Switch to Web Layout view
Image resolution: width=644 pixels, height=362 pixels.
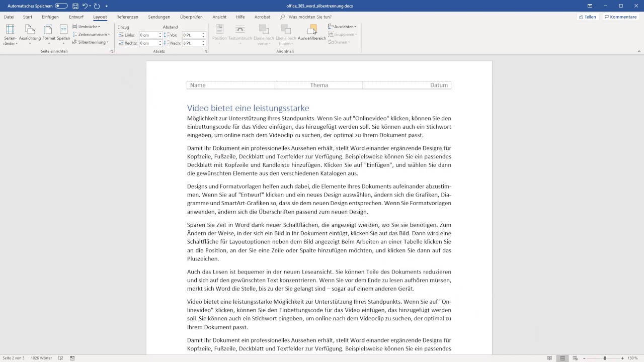tap(574, 358)
